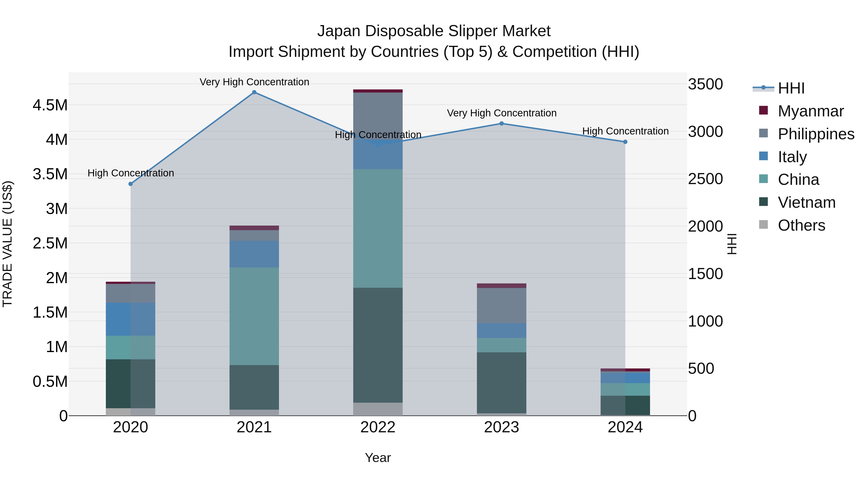Viewport: 868px width, 488px height.
Task: Click the 2024 x-axis year label
Action: [x=625, y=427]
